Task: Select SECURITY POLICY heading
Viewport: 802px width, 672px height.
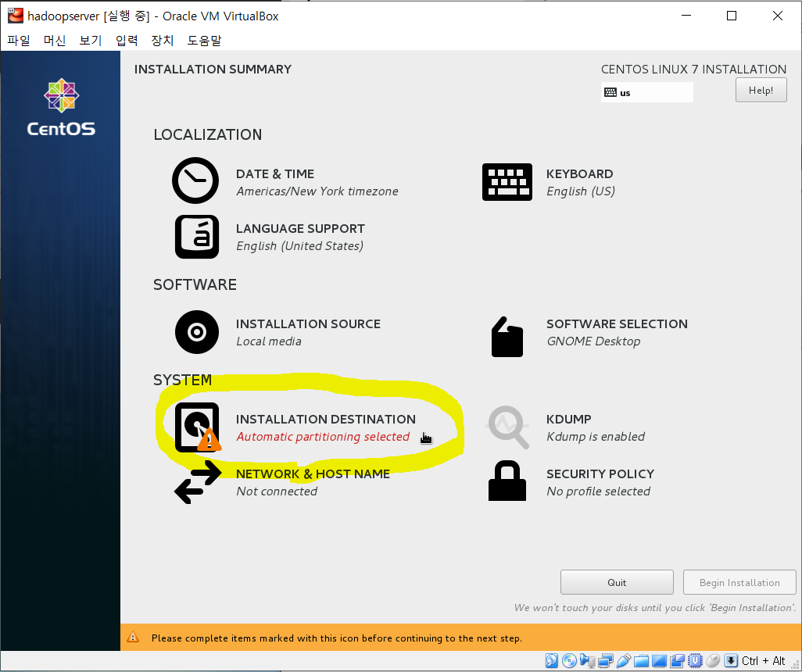Action: pos(600,474)
